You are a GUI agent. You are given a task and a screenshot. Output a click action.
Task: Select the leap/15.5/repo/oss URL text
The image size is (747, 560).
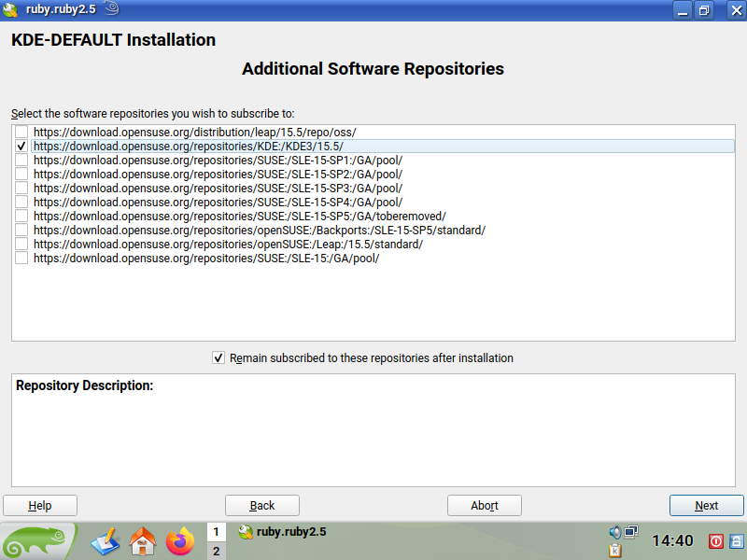[x=195, y=132]
